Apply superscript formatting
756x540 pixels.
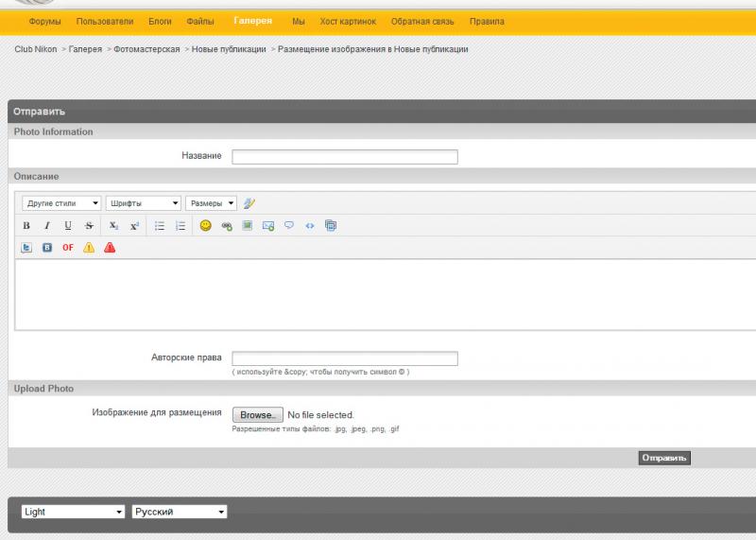[x=134, y=225]
